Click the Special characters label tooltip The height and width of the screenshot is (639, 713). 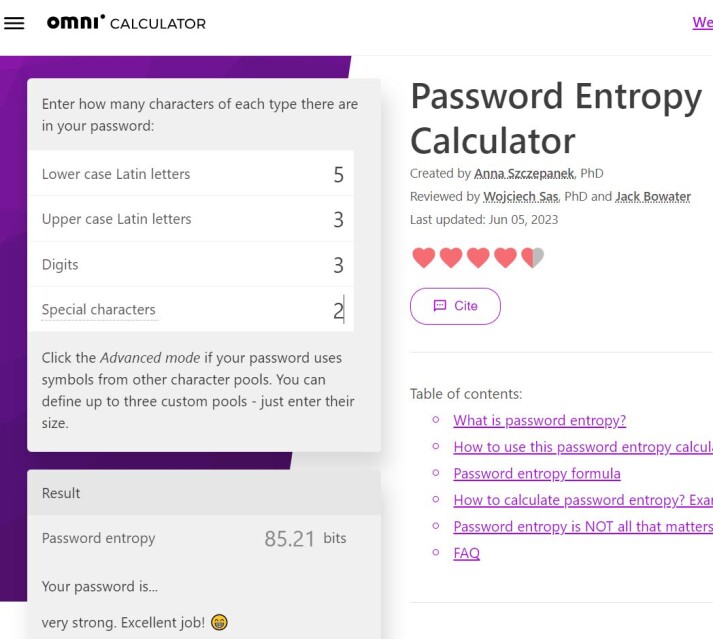[99, 310]
